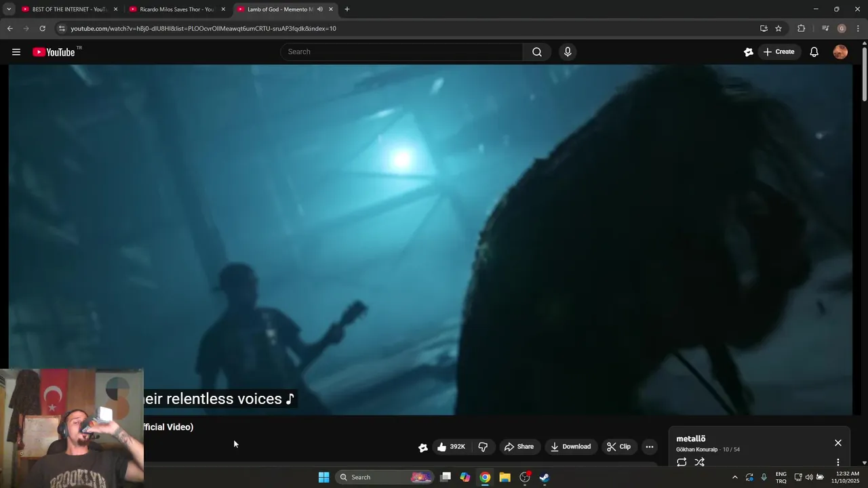This screenshot has width=868, height=488.
Task: Dislike the Lamb of God video
Action: 483,447
